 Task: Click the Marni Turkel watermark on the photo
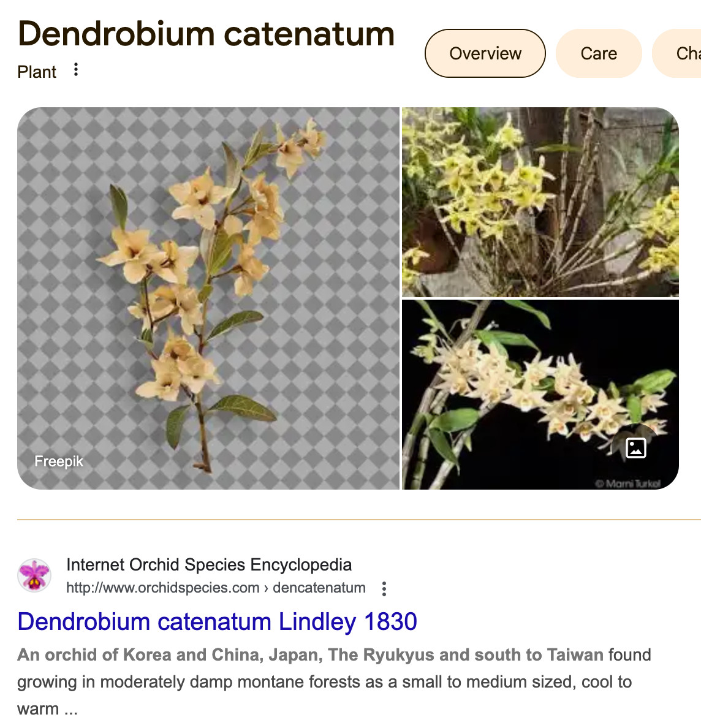[627, 483]
